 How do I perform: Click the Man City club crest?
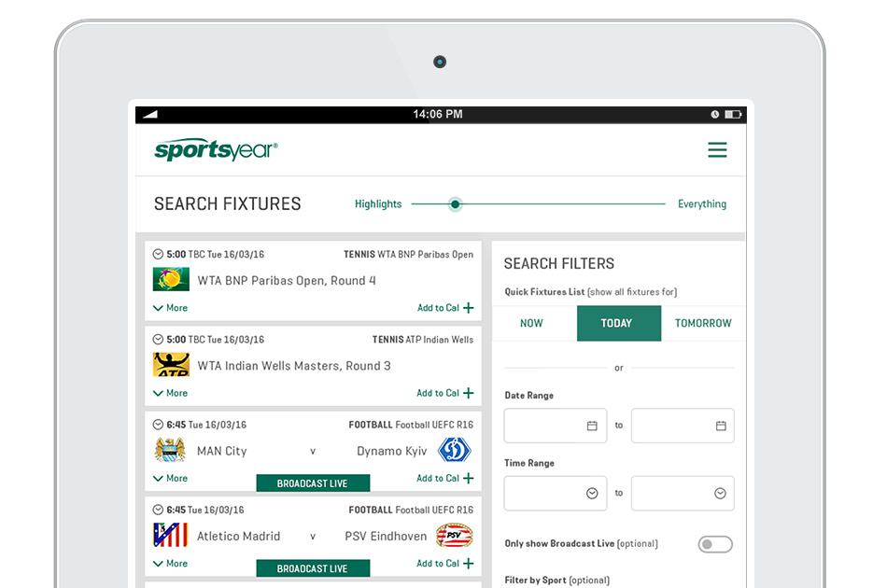pyautogui.click(x=170, y=451)
